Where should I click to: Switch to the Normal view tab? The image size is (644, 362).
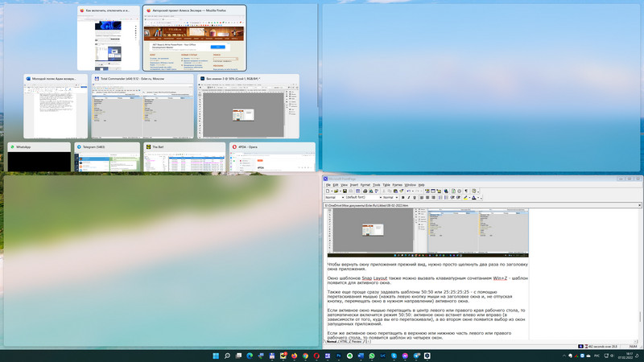[x=332, y=342]
